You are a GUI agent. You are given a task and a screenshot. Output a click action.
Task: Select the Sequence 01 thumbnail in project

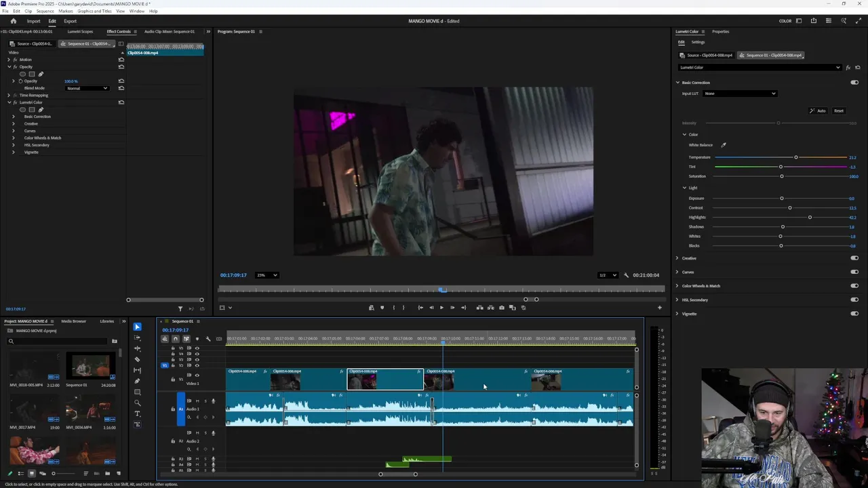pos(90,366)
